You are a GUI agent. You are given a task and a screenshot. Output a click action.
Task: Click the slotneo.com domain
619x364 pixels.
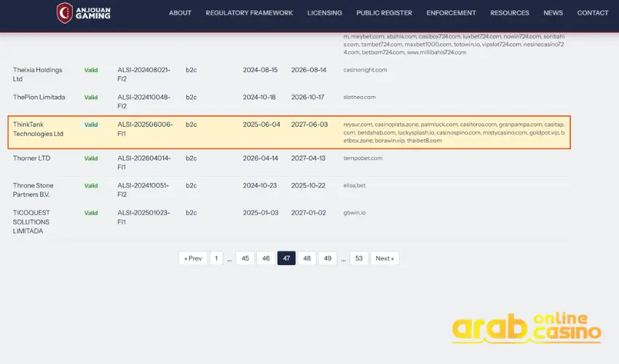pos(359,97)
